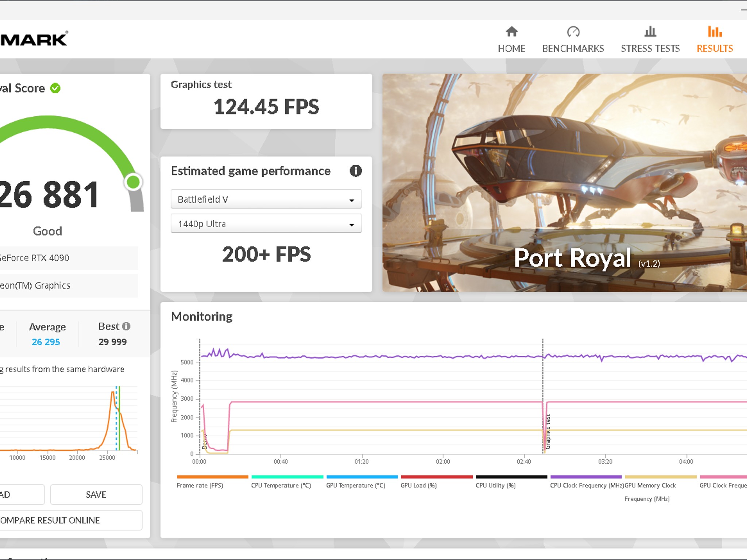
Task: Click the info icon beside Best
Action: pyautogui.click(x=126, y=326)
